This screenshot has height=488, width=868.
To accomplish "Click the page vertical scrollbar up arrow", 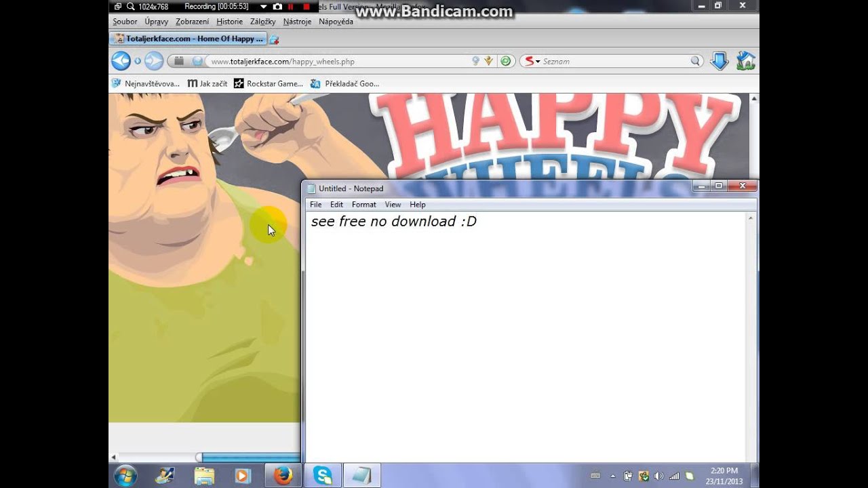I will pos(754,99).
